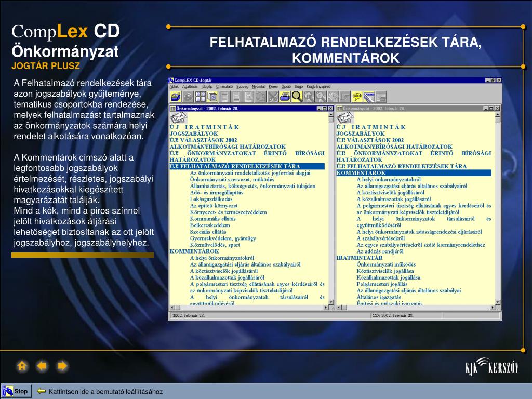Open the Címmutató menu
Screen dimensions: 532x399
coord(224,87)
